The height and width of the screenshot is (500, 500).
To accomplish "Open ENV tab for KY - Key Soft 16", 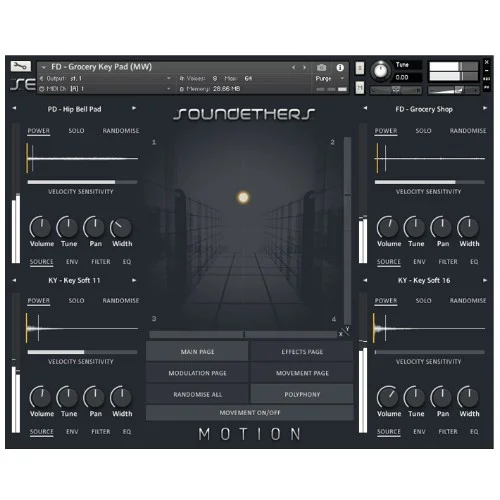I will coord(419,432).
